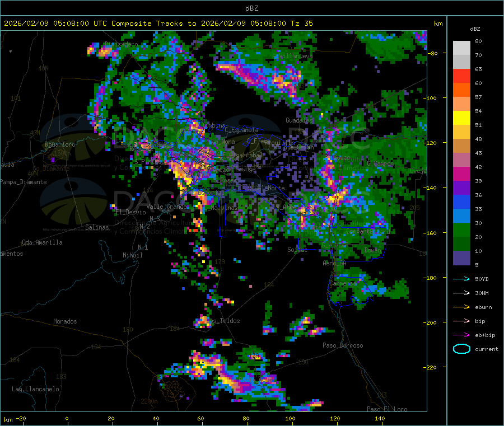The width and height of the screenshot is (504, 426).
Task: Click the 'Soitue' map label
Action: coord(297,250)
